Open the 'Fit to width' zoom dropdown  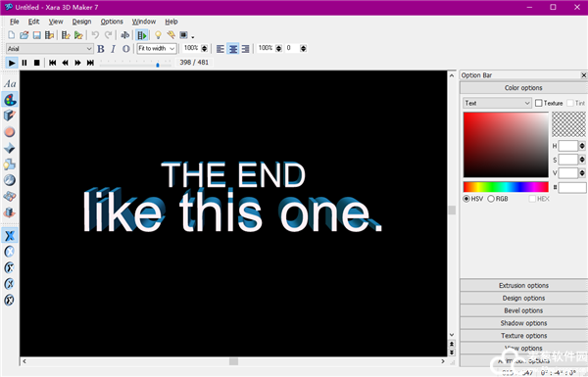click(x=157, y=49)
